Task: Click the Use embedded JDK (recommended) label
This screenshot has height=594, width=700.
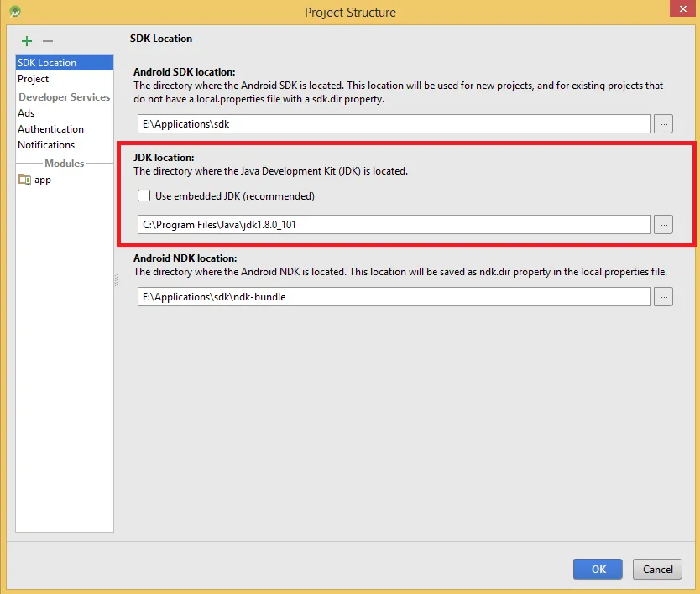Action: point(235,196)
